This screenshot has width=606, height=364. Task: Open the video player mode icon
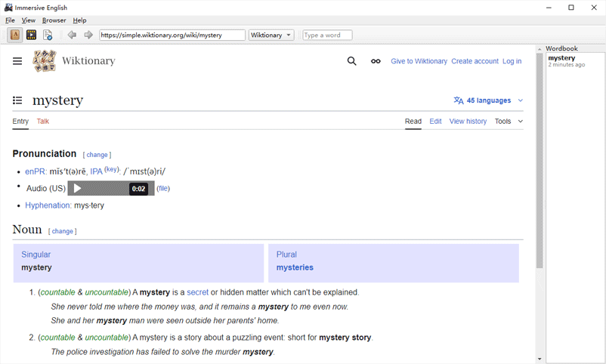pyautogui.click(x=31, y=35)
